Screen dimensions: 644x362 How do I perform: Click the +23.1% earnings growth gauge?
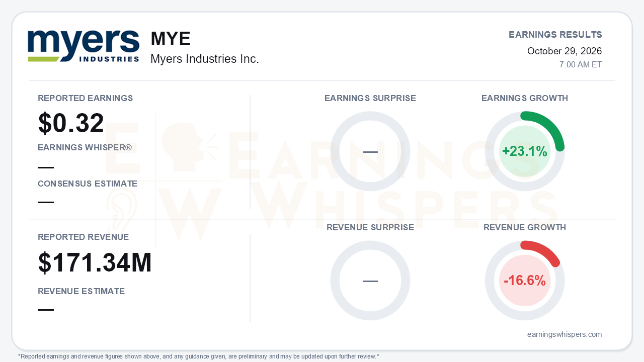(525, 151)
